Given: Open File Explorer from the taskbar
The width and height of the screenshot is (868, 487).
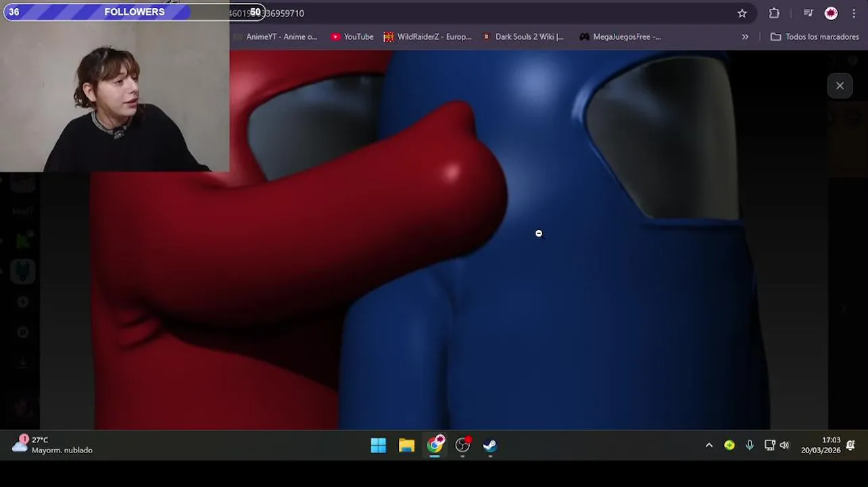Looking at the screenshot, I should pyautogui.click(x=406, y=445).
